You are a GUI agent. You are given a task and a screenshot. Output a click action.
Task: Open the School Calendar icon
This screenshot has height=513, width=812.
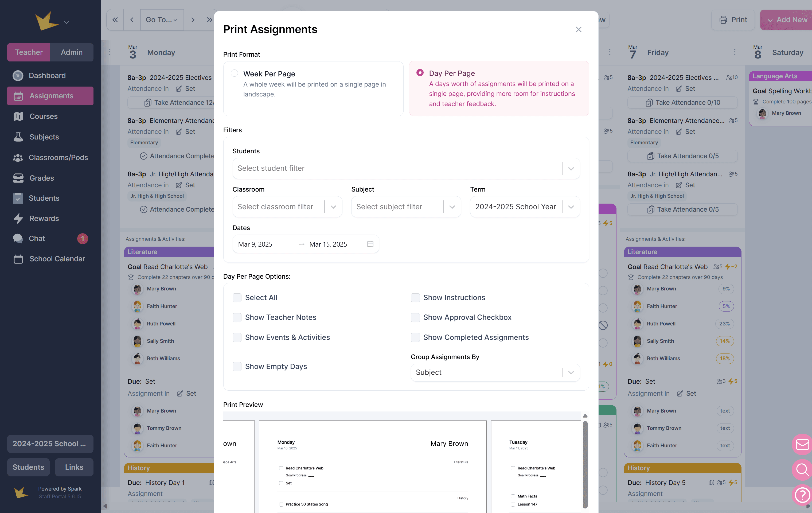click(18, 259)
